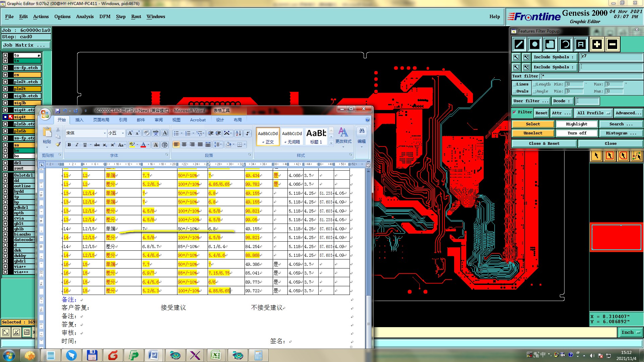
Task: Expand the font name dropdown 宋体
Action: click(104, 133)
